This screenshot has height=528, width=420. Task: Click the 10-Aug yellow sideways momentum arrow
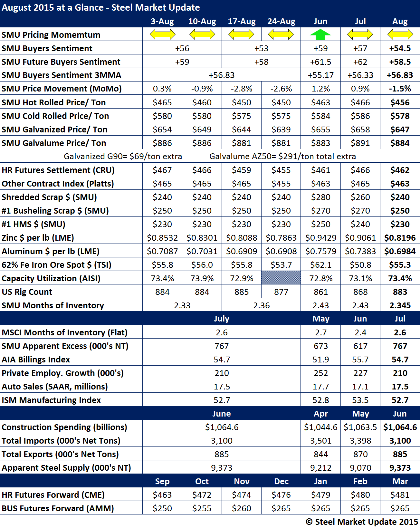click(x=202, y=34)
